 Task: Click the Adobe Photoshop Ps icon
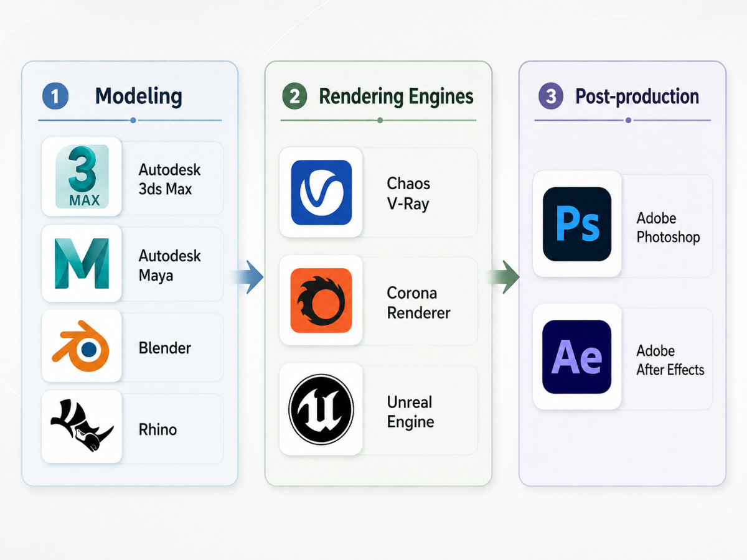(x=577, y=224)
